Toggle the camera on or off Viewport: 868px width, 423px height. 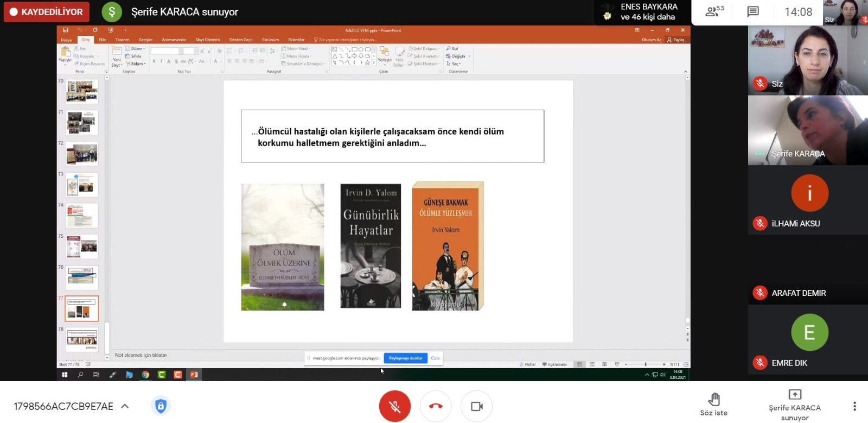click(x=476, y=406)
